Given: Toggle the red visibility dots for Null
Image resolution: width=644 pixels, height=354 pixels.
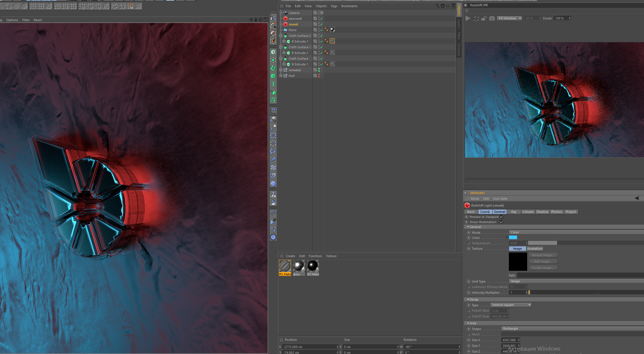Looking at the screenshot, I should [x=319, y=76].
